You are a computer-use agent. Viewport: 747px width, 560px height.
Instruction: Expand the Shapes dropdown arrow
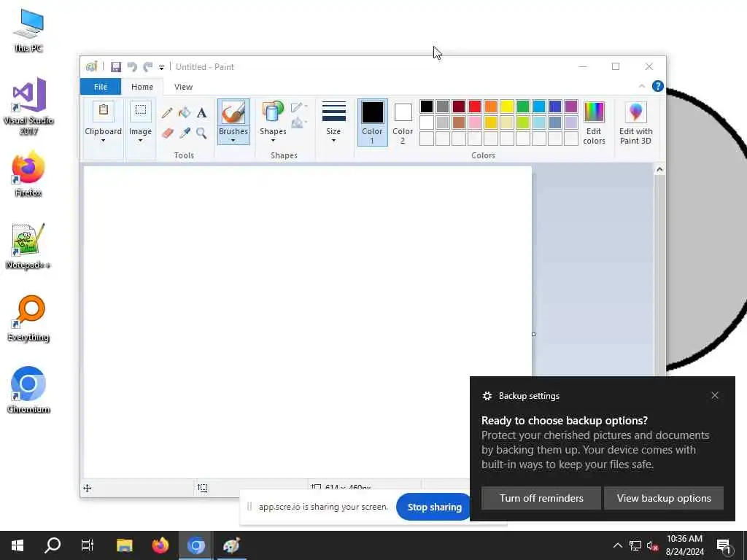tap(273, 141)
